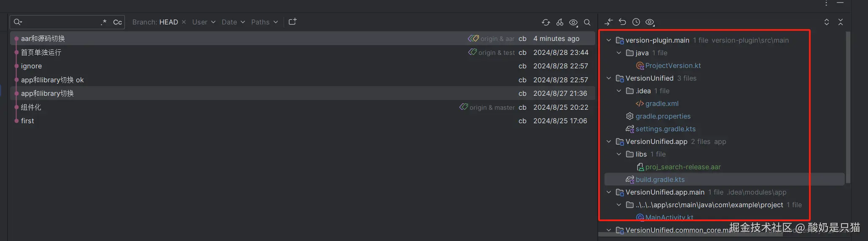Collapse the VersionUnified.app tree node
The width and height of the screenshot is (868, 241).
pos(609,142)
